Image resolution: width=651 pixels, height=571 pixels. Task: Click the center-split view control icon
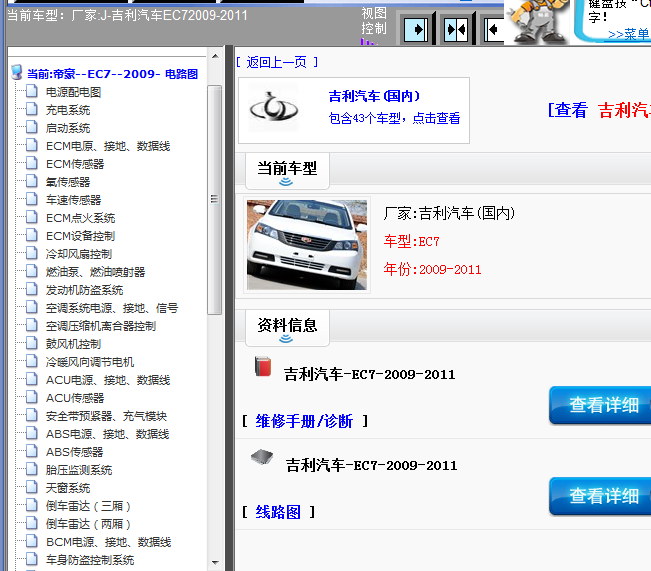(455, 30)
